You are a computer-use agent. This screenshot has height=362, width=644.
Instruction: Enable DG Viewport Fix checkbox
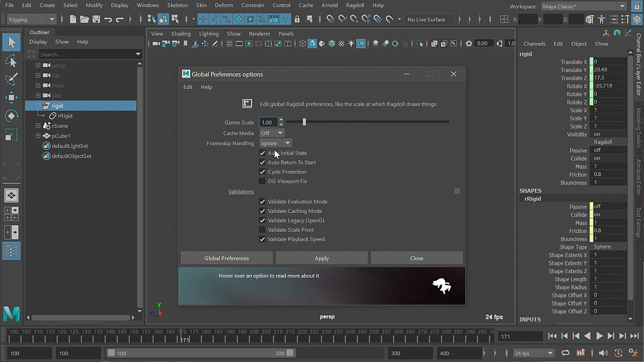[262, 181]
